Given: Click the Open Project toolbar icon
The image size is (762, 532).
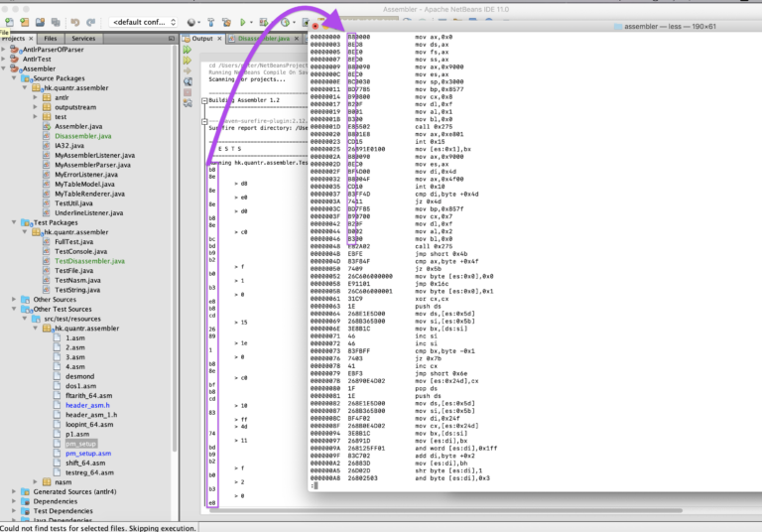Looking at the screenshot, I should [x=41, y=22].
